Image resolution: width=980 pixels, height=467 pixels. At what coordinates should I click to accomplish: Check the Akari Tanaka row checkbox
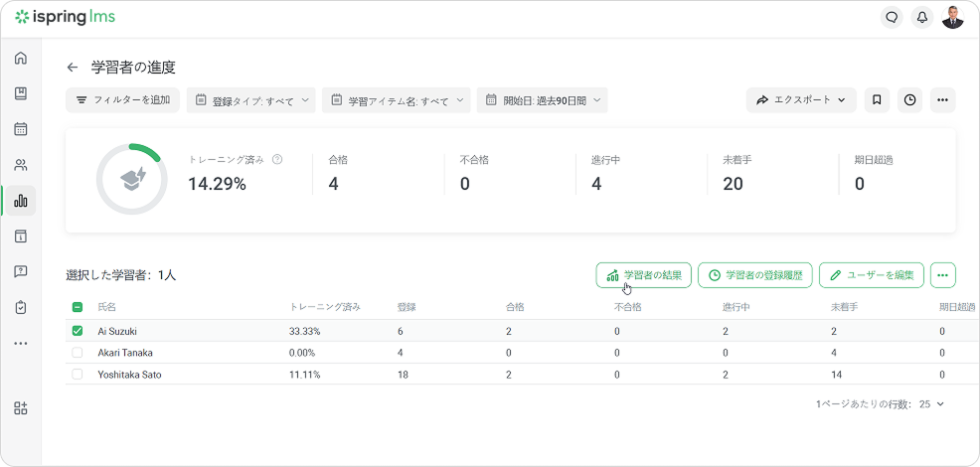click(78, 353)
